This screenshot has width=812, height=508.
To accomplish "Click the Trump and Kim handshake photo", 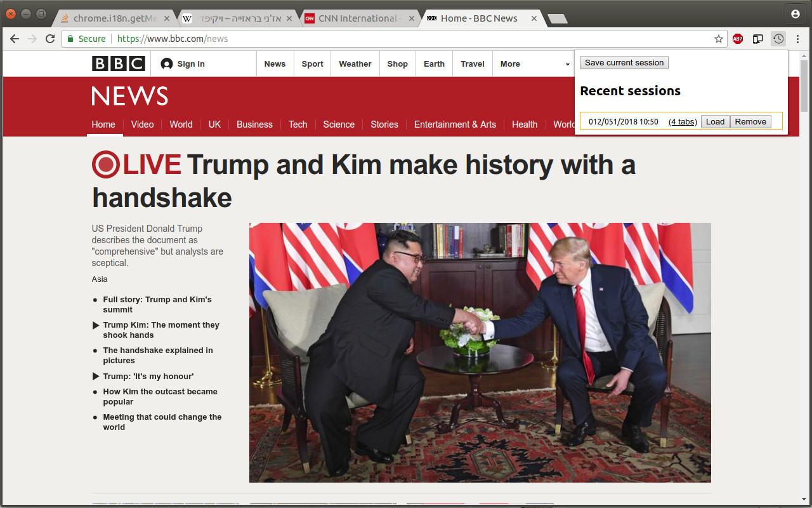I will click(x=480, y=352).
